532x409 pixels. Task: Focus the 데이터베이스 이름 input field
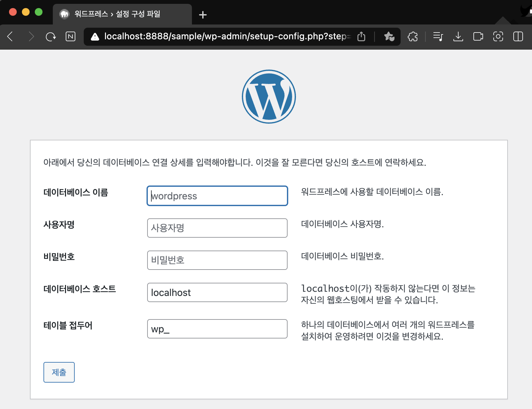(x=217, y=196)
